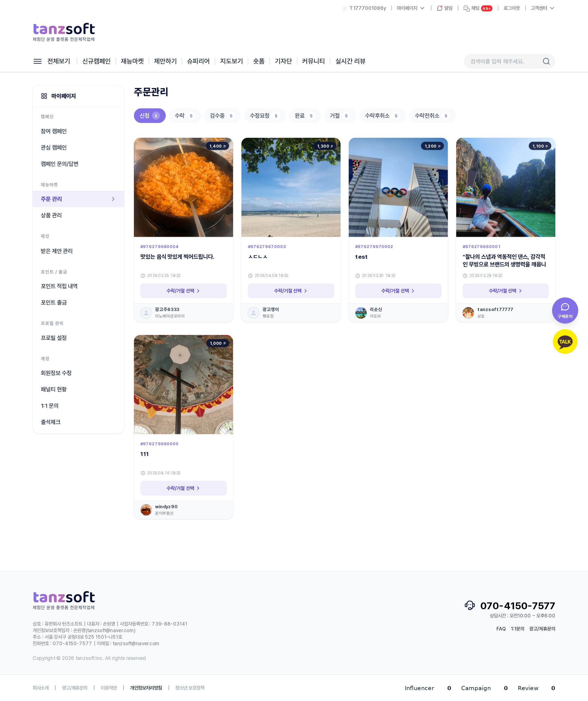Open the beach photo order thumbnail
The image size is (588, 701).
click(291, 187)
